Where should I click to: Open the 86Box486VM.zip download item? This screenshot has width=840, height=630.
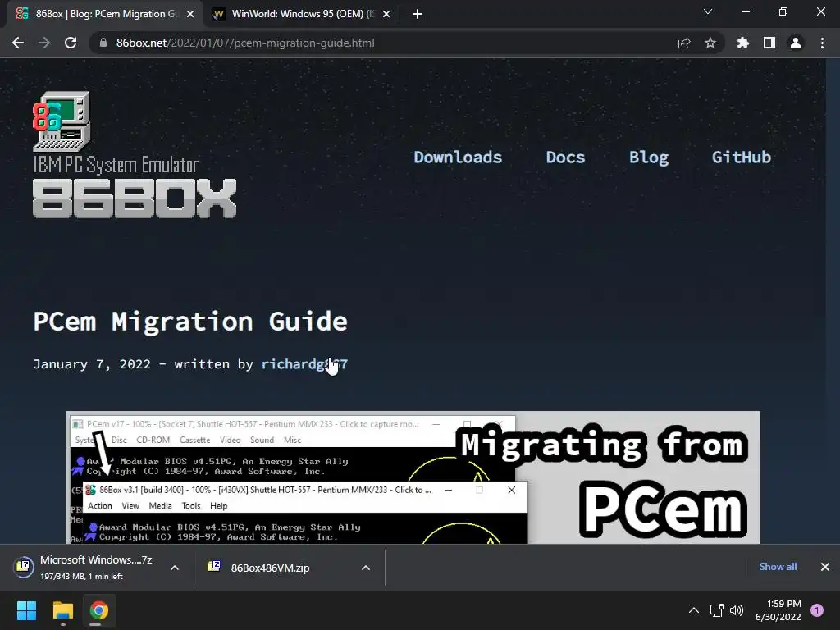(x=271, y=568)
